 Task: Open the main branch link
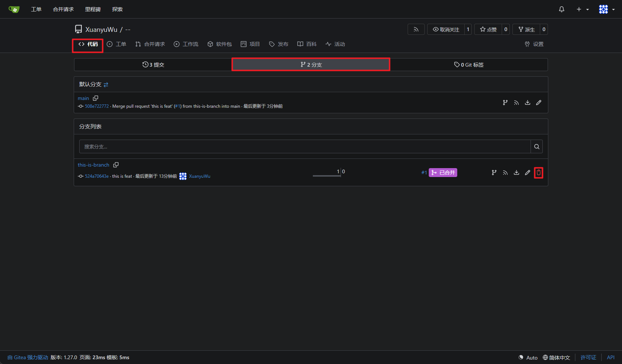pos(83,98)
